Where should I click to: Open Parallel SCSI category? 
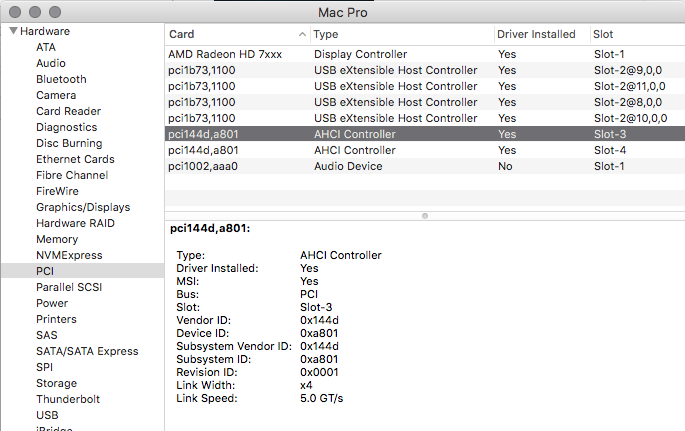click(x=69, y=287)
